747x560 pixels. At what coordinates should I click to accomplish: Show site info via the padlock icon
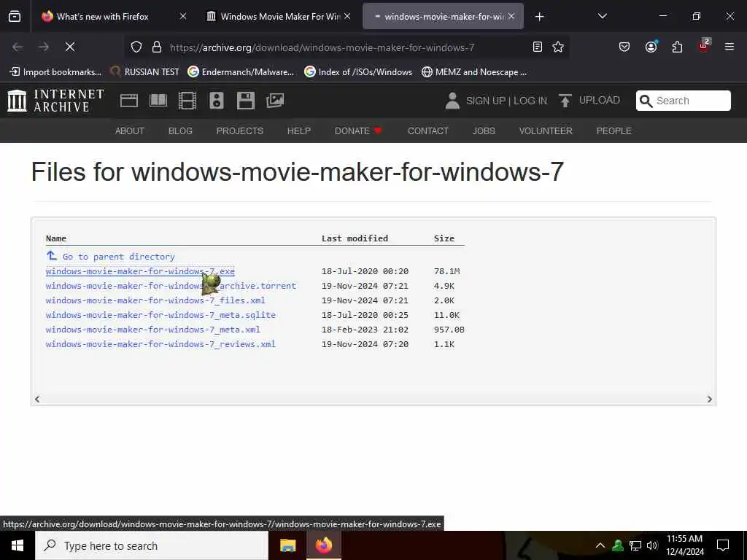click(157, 47)
